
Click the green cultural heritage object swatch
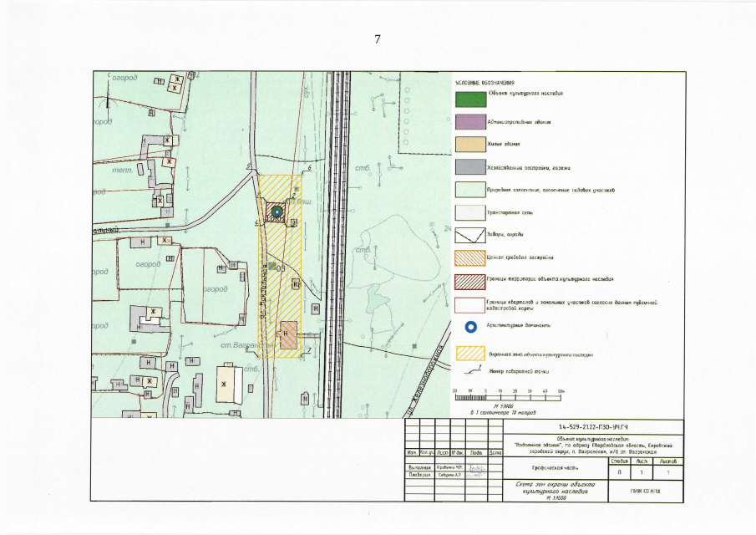pos(469,98)
